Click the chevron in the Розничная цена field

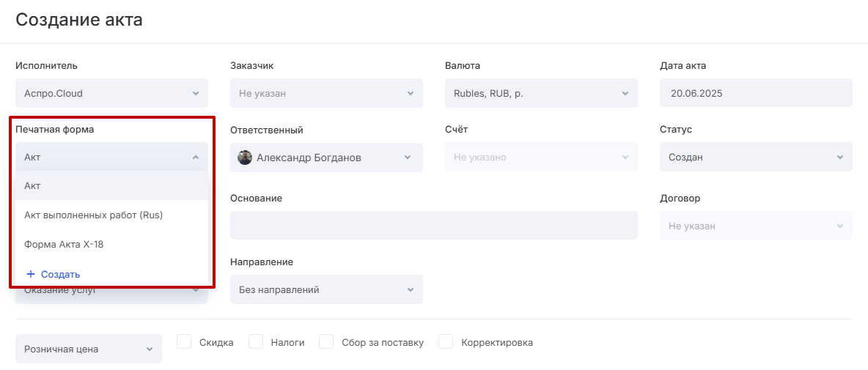pos(149,349)
